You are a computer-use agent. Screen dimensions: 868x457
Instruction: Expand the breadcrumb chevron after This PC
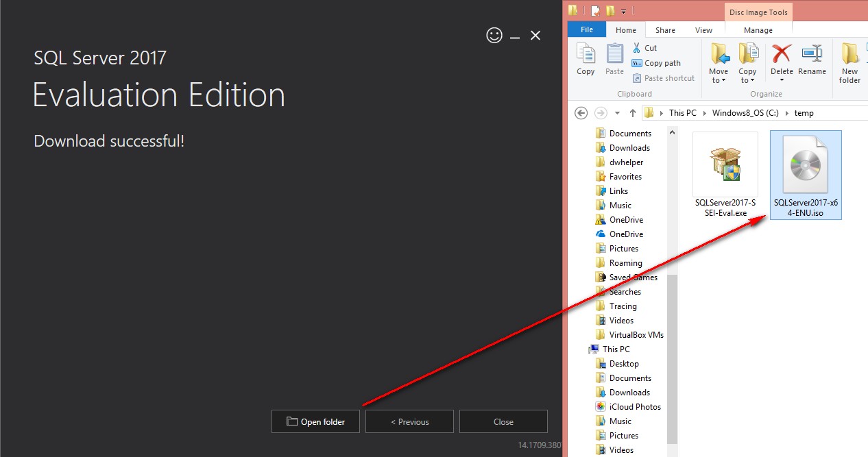coord(704,113)
